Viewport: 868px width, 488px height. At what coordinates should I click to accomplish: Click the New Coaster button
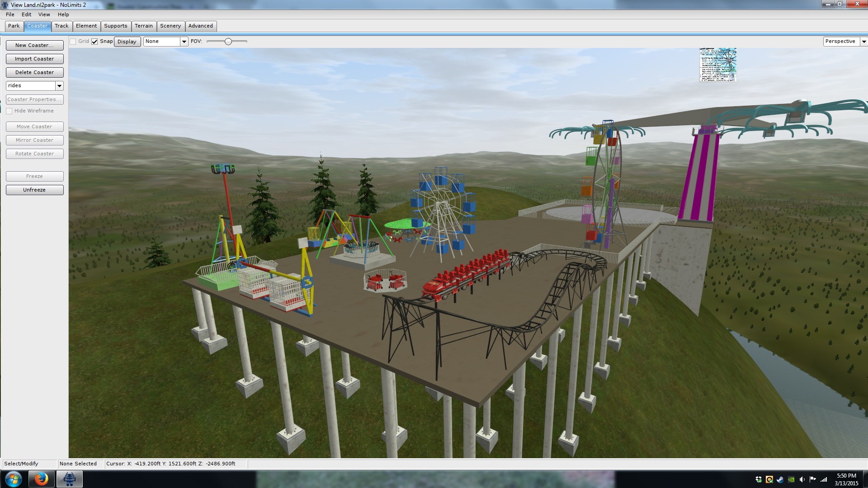tap(34, 45)
